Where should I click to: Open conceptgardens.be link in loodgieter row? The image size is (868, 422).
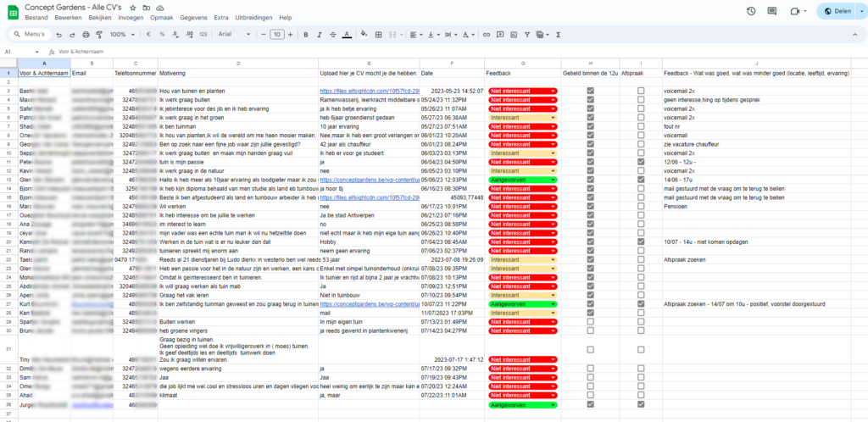tap(370, 180)
